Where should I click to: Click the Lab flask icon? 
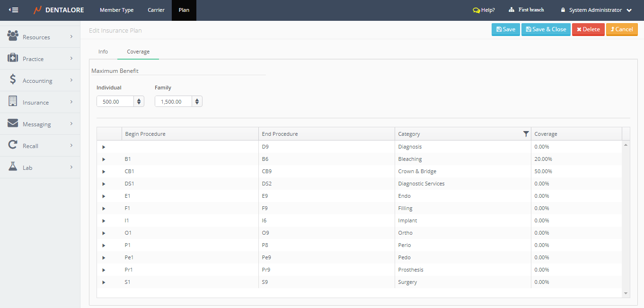click(13, 167)
